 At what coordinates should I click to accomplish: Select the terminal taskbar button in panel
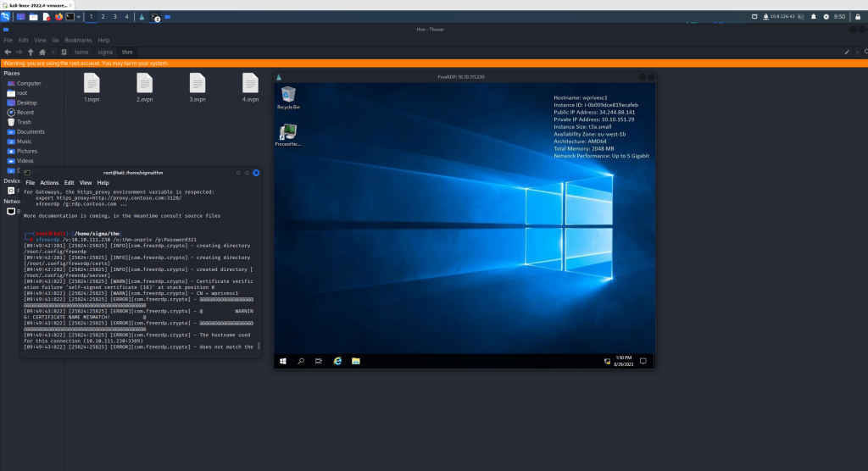[x=156, y=17]
